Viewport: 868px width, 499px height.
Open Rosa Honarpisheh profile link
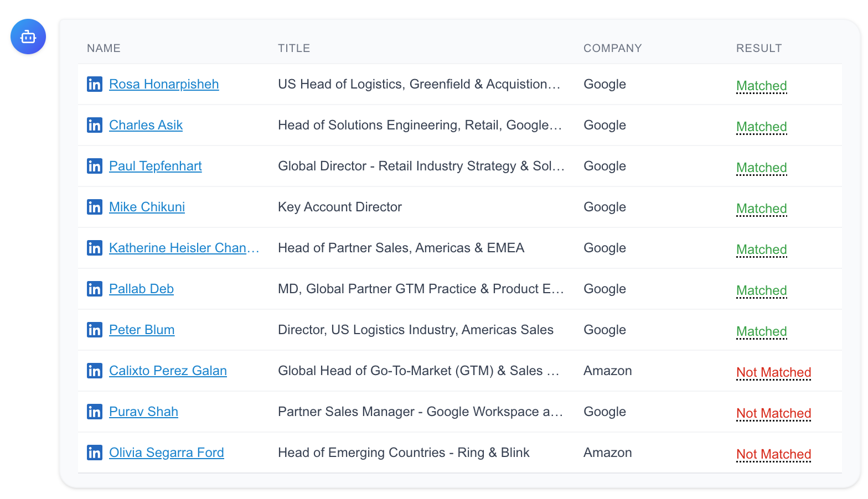click(x=164, y=84)
